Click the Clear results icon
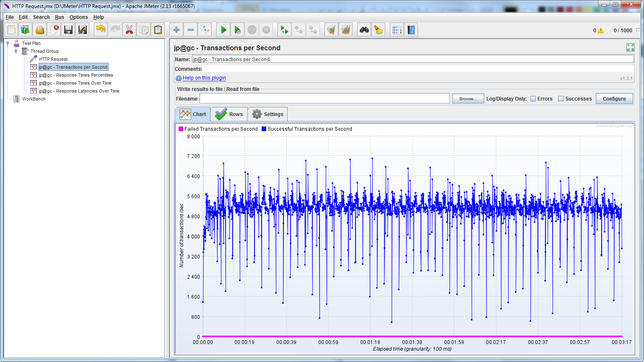The height and width of the screenshot is (362, 644). point(332,30)
